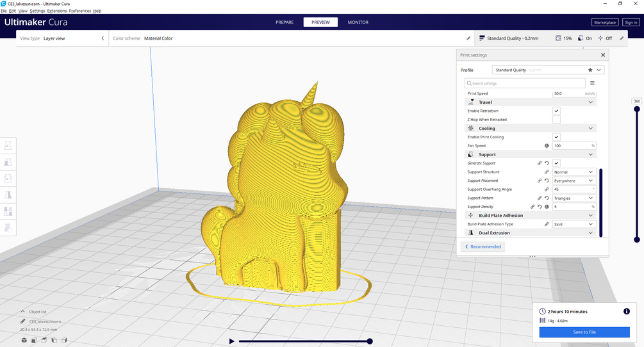Reset Generate Support to default
The height and width of the screenshot is (347, 644).
[x=547, y=163]
